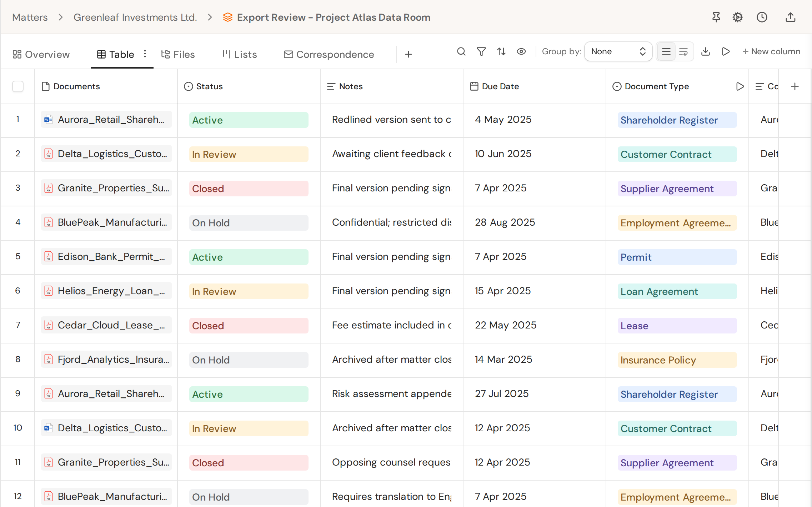
Task: Add column using plus in header row
Action: click(795, 86)
